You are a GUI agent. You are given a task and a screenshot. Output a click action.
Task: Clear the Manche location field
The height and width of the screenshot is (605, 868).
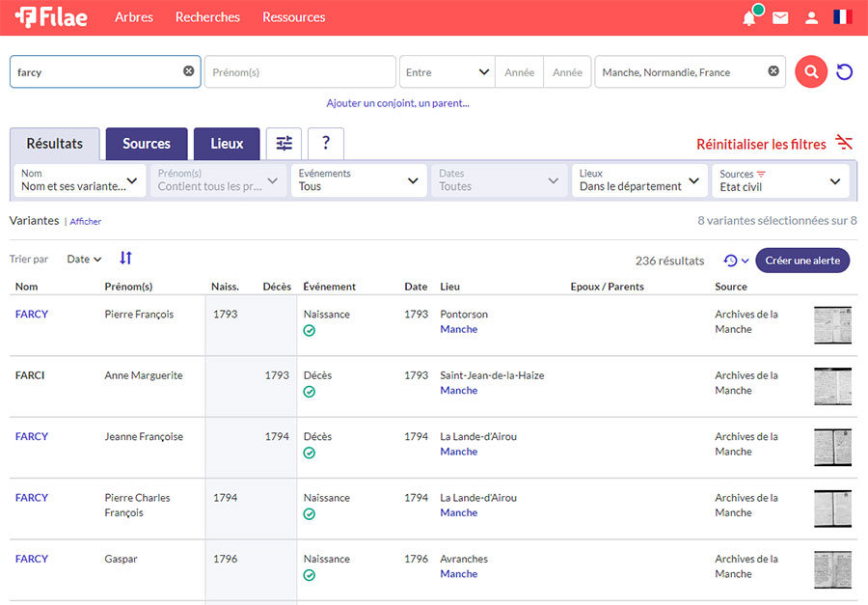773,71
